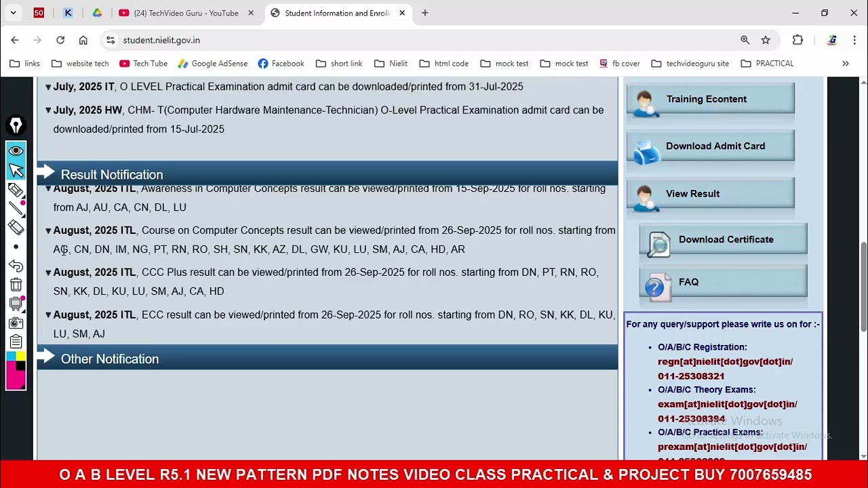Choose the line drawing tool in annotation toolbar
868x488 pixels.
[x=16, y=209]
